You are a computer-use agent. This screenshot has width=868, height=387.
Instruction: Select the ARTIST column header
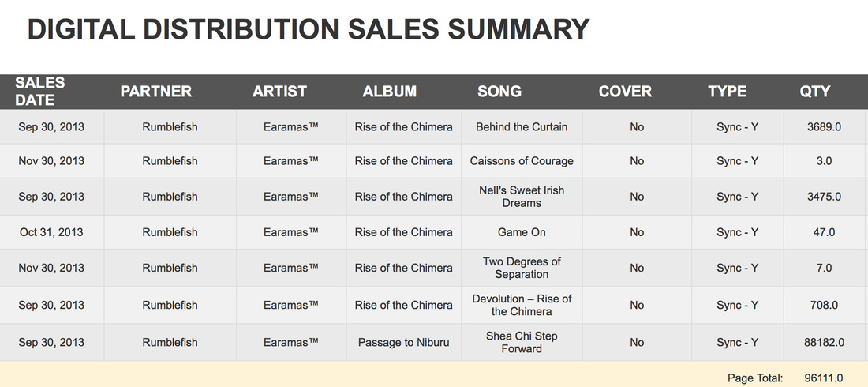[x=279, y=92]
